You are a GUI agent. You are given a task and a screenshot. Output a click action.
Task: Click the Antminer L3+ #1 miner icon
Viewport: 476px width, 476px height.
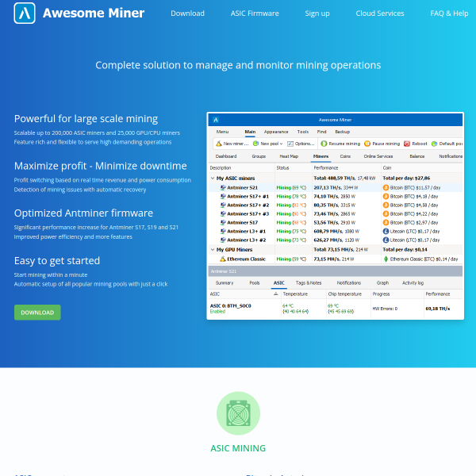(x=223, y=232)
